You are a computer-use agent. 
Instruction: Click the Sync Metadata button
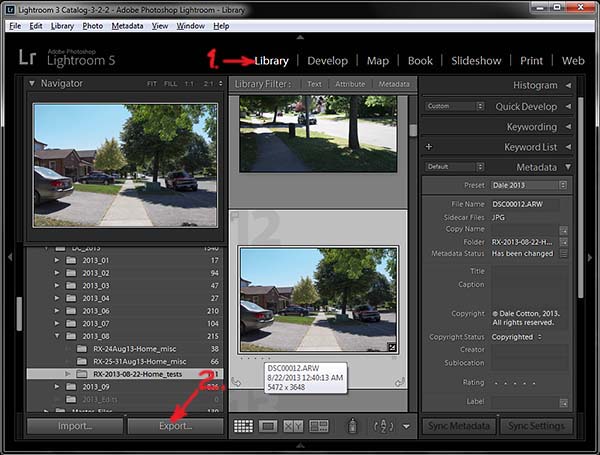pyautogui.click(x=459, y=426)
